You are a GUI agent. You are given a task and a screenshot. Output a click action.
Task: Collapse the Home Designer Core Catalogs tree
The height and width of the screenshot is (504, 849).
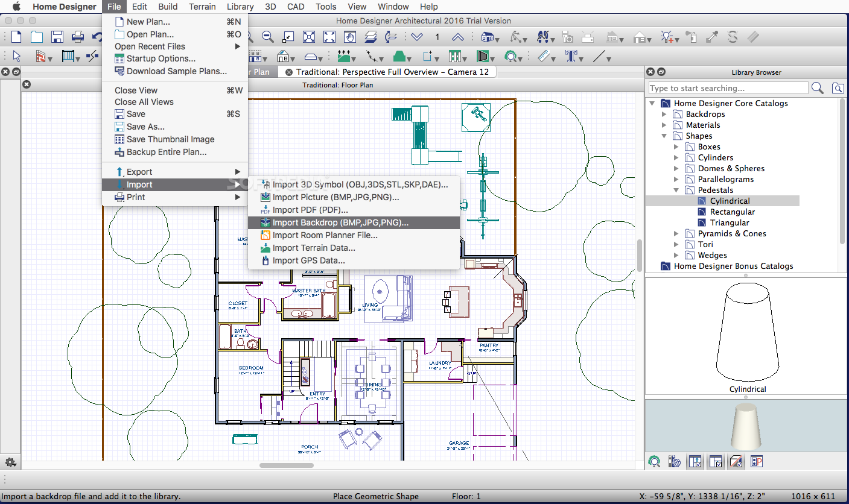click(x=652, y=103)
